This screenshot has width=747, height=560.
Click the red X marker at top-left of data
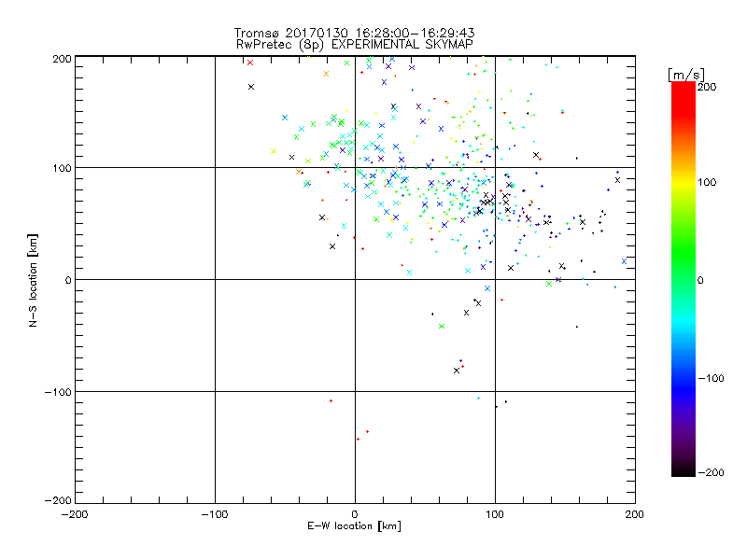click(x=250, y=63)
